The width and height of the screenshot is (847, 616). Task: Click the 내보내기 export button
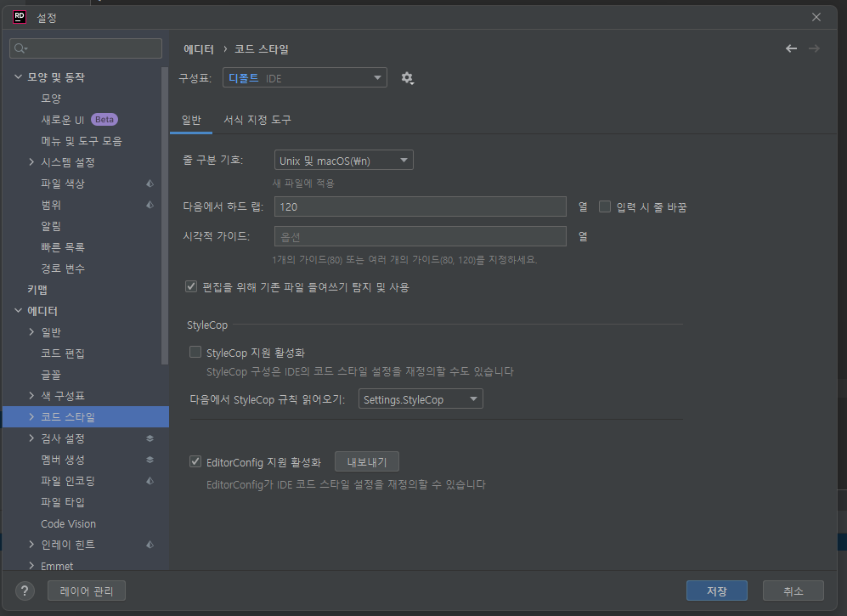pyautogui.click(x=367, y=462)
